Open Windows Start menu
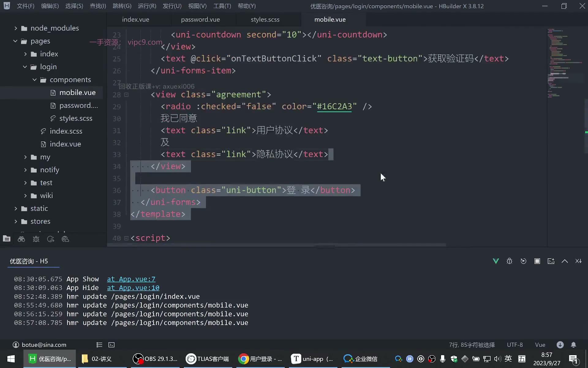This screenshot has height=368, width=588. click(11, 359)
